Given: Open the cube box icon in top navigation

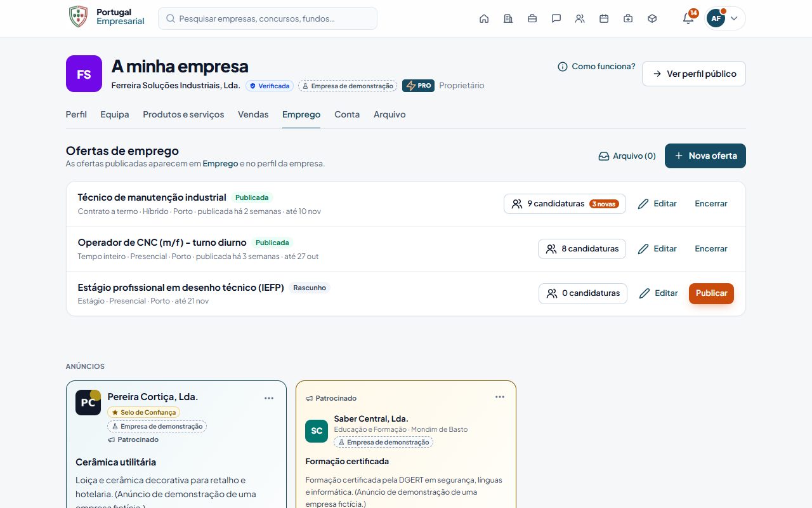Looking at the screenshot, I should tap(652, 18).
